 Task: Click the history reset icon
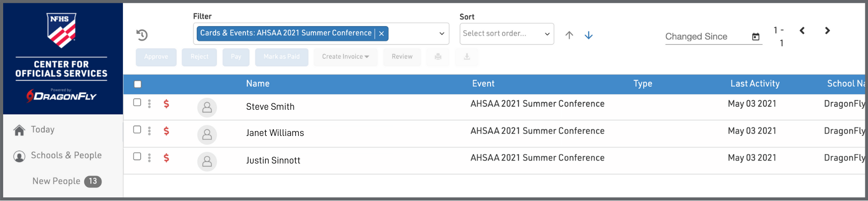click(x=142, y=35)
